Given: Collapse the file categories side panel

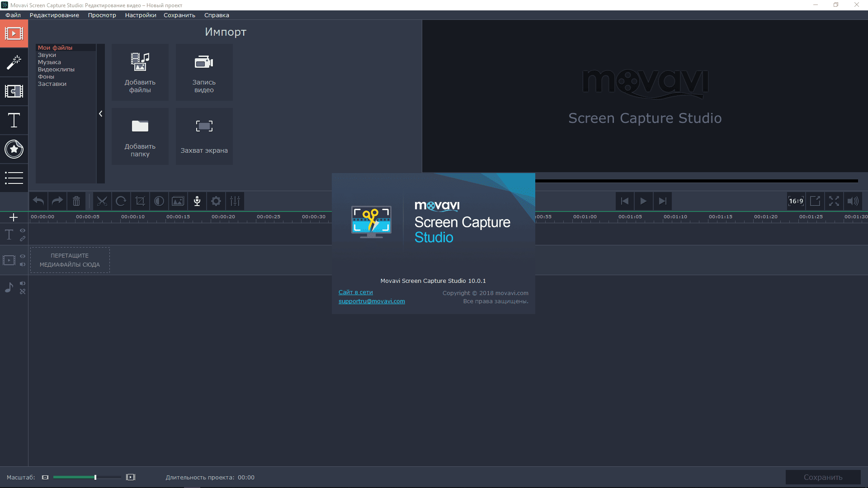Looking at the screenshot, I should [100, 114].
